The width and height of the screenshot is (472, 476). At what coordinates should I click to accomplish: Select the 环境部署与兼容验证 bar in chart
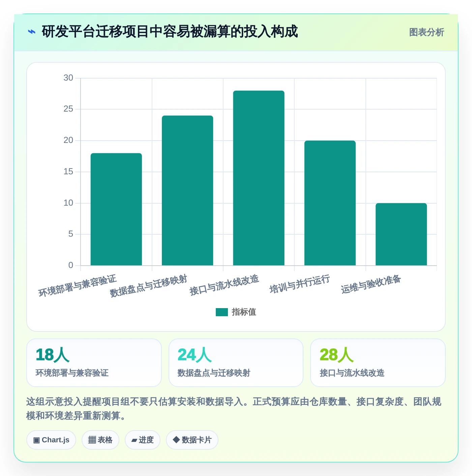pyautogui.click(x=116, y=209)
